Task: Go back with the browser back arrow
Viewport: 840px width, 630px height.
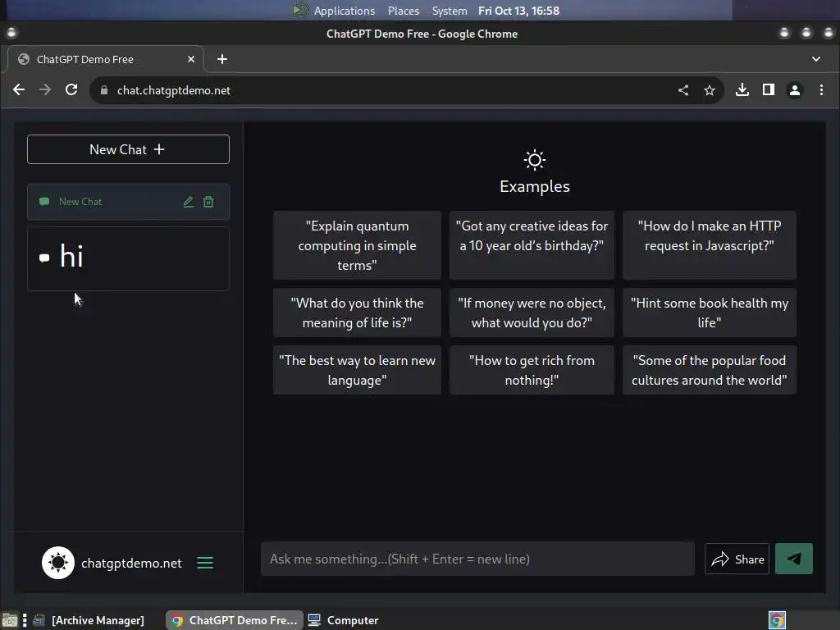Action: 19,90
